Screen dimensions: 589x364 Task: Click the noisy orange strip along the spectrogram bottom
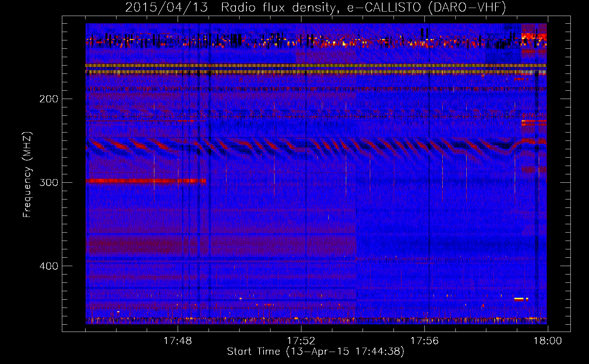(315, 320)
